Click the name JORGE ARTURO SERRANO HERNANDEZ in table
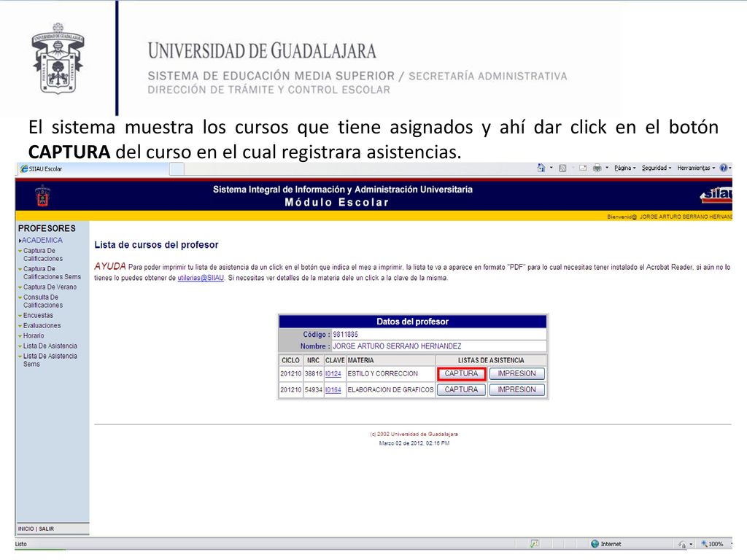 pos(397,346)
